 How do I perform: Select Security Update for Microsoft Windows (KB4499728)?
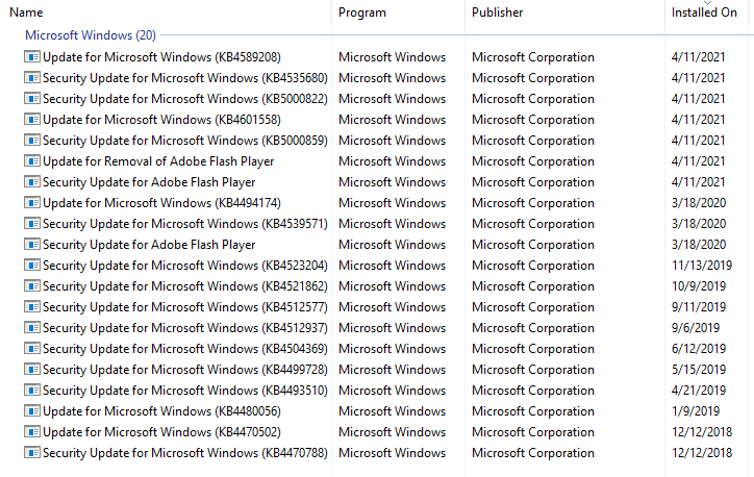pos(185,369)
